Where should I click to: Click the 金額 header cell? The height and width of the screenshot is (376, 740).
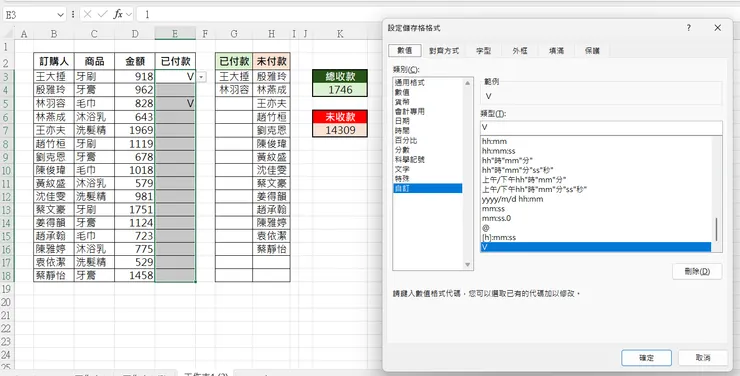(135, 61)
